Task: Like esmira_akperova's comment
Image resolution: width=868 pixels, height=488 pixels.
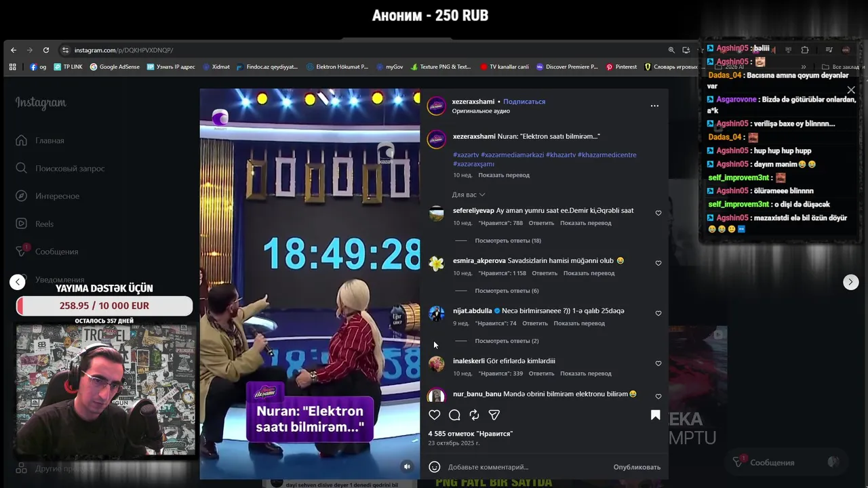Action: tap(658, 263)
